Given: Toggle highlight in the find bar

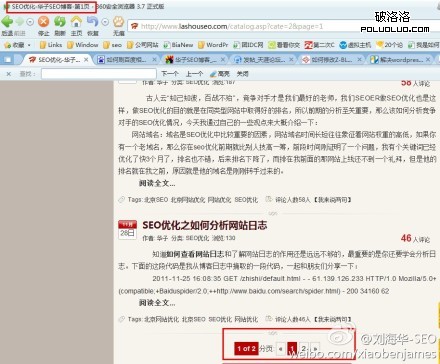Looking at the screenshot, I should (x=220, y=74).
